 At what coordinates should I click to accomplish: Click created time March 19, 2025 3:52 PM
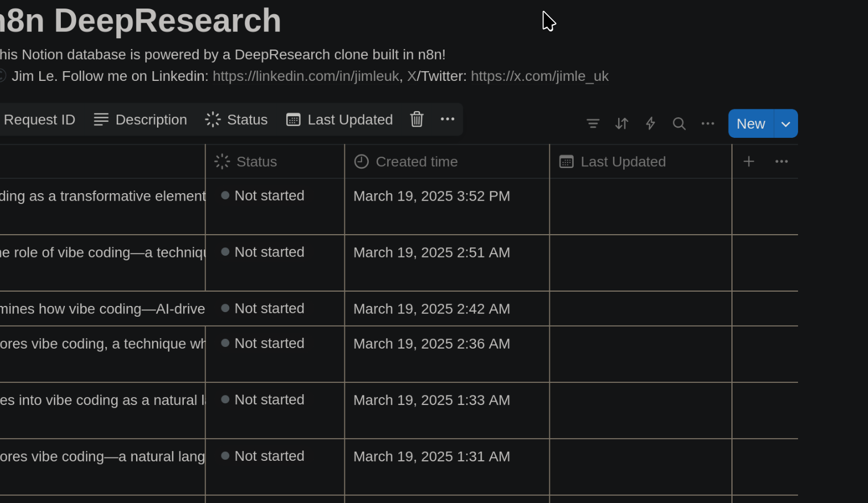click(x=431, y=196)
